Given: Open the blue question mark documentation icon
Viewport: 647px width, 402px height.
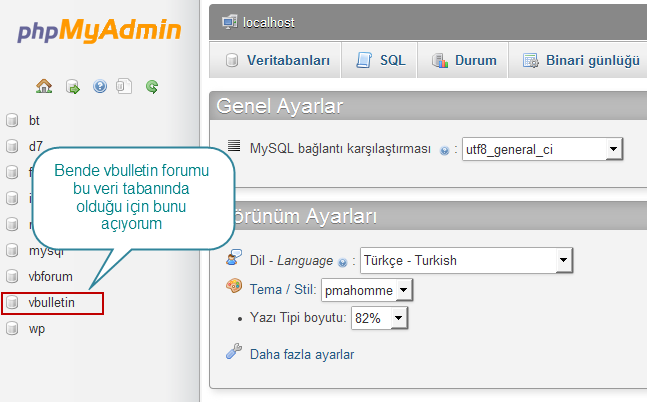Looking at the screenshot, I should coord(100,86).
